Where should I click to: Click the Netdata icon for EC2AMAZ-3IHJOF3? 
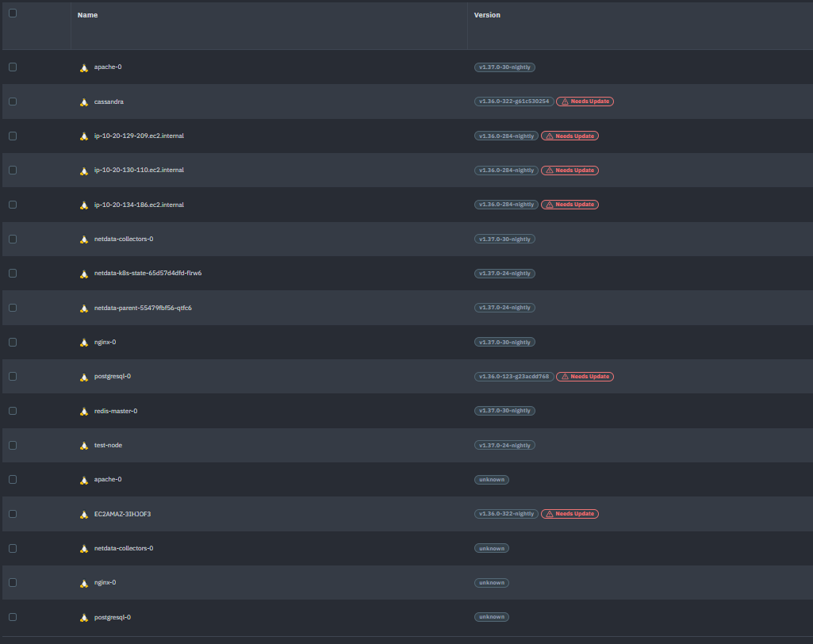(x=83, y=514)
